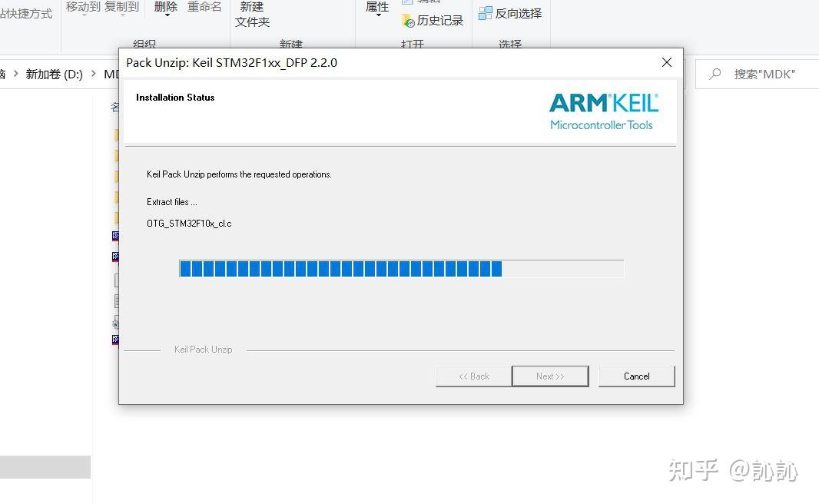This screenshot has width=819, height=504.
Task: Click the blue extraction progress bar
Action: (401, 268)
